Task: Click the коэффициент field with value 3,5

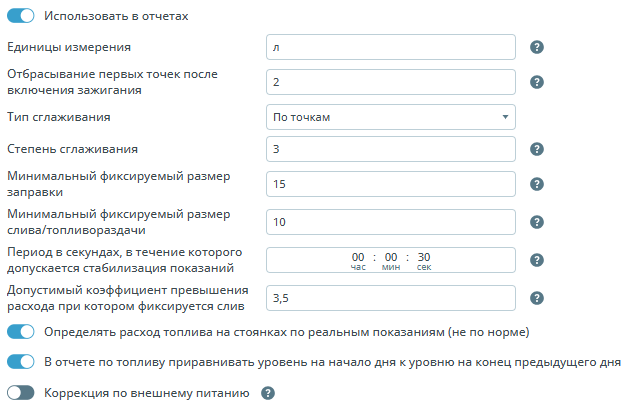Action: (391, 298)
